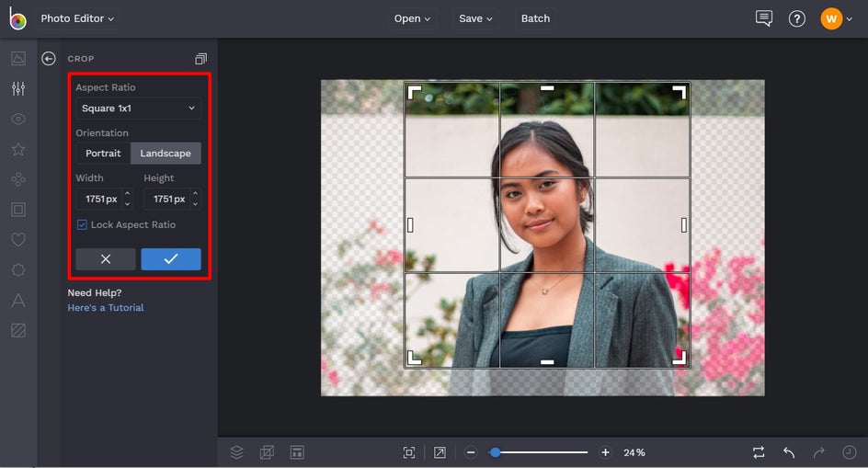Click the Width input field
The width and height of the screenshot is (868, 468).
point(100,199)
